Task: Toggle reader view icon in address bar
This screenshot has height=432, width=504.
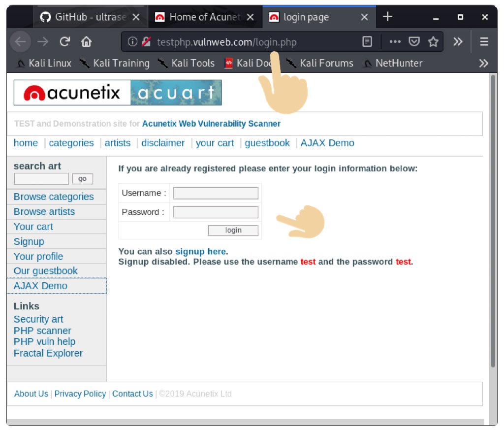Action: click(367, 41)
